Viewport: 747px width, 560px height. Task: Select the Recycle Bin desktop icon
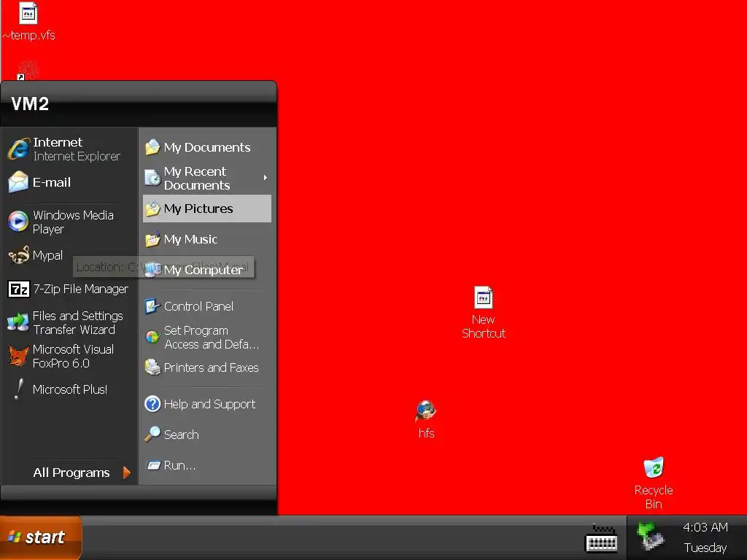[654, 467]
